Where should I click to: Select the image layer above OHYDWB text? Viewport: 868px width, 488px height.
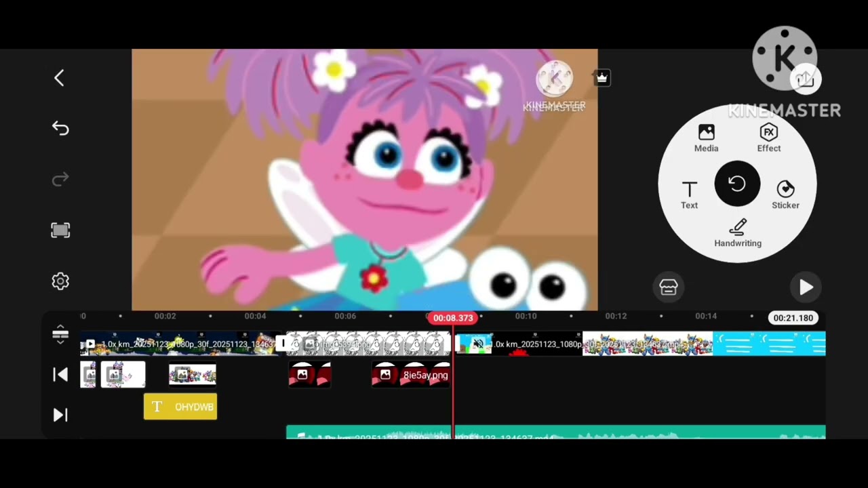click(193, 375)
